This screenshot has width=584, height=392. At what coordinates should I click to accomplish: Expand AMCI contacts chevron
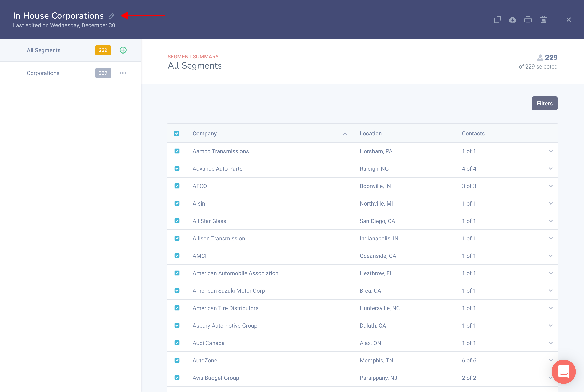(x=551, y=256)
